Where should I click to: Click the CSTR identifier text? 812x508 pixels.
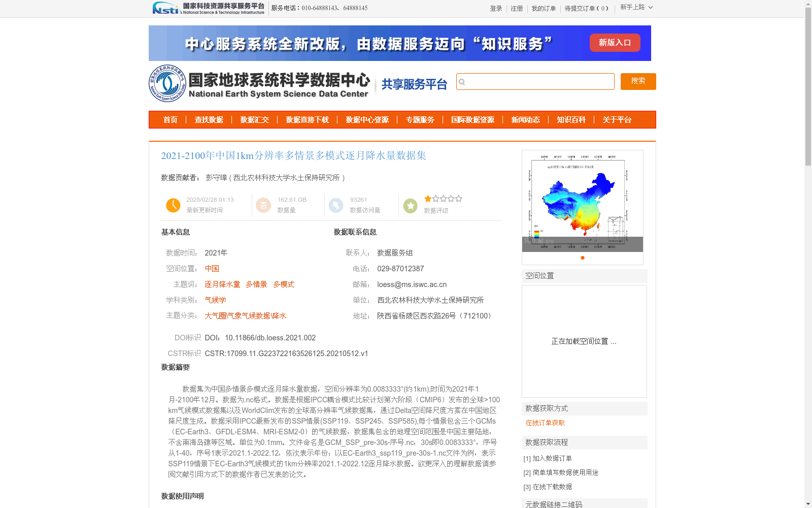pos(287,354)
